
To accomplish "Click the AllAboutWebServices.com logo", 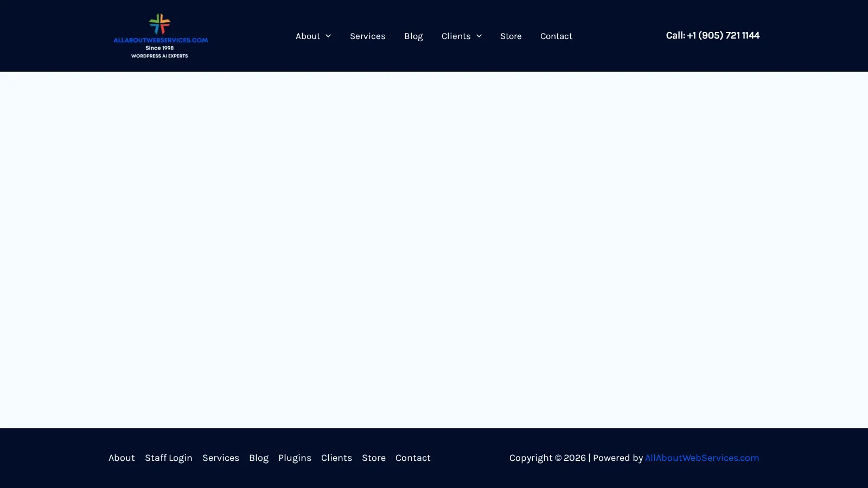I will click(160, 36).
